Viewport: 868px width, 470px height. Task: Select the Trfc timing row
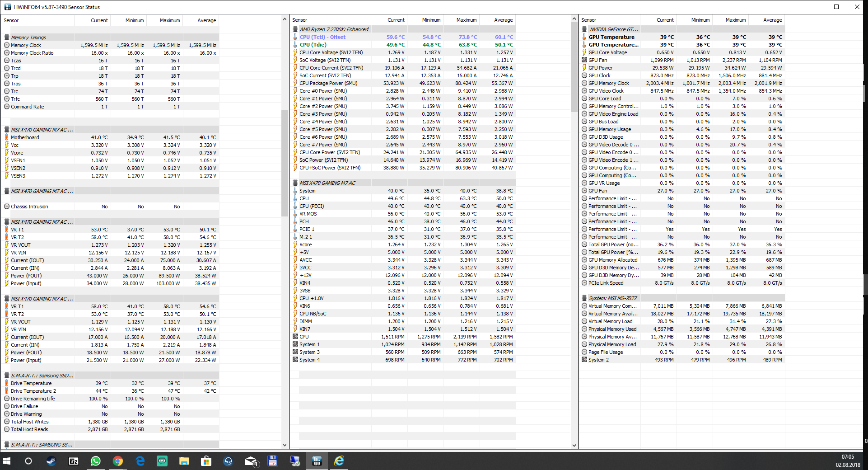point(110,99)
